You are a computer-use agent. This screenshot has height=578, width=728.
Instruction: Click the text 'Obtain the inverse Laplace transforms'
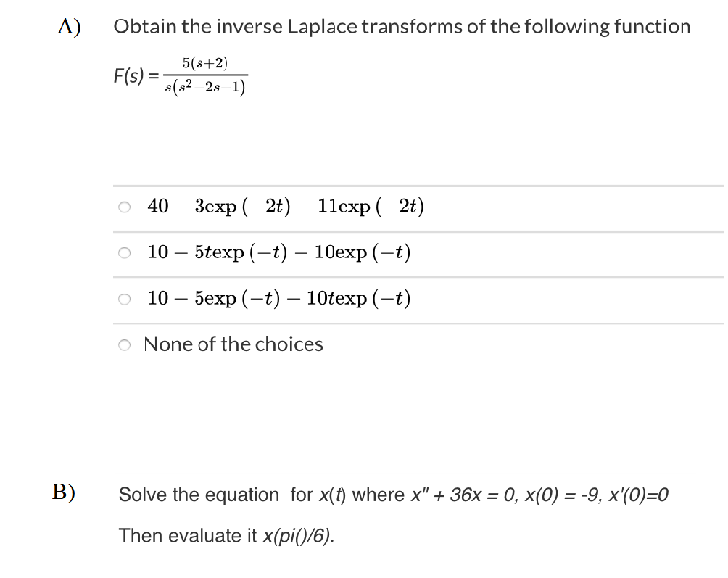click(288, 27)
